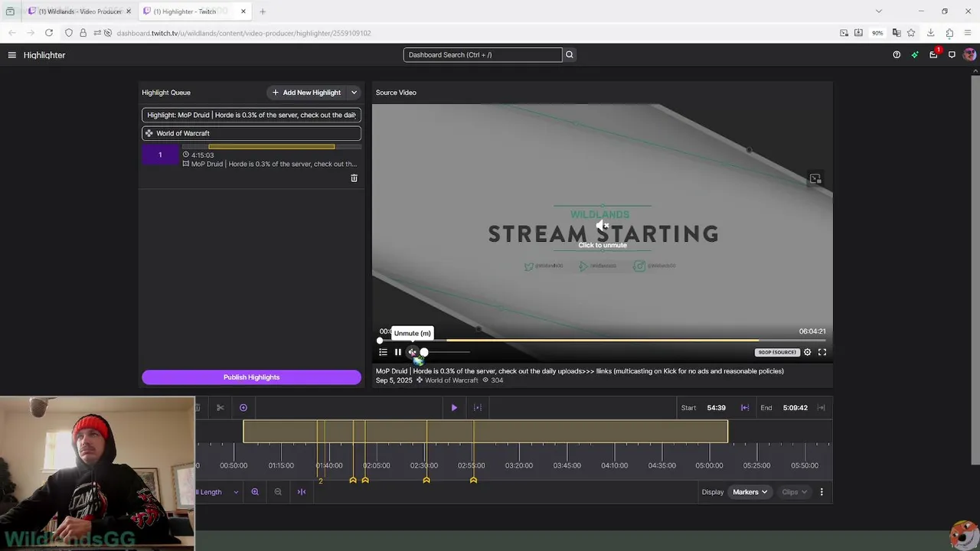980x551 pixels.
Task: Open the browser application menu
Action: (x=969, y=33)
